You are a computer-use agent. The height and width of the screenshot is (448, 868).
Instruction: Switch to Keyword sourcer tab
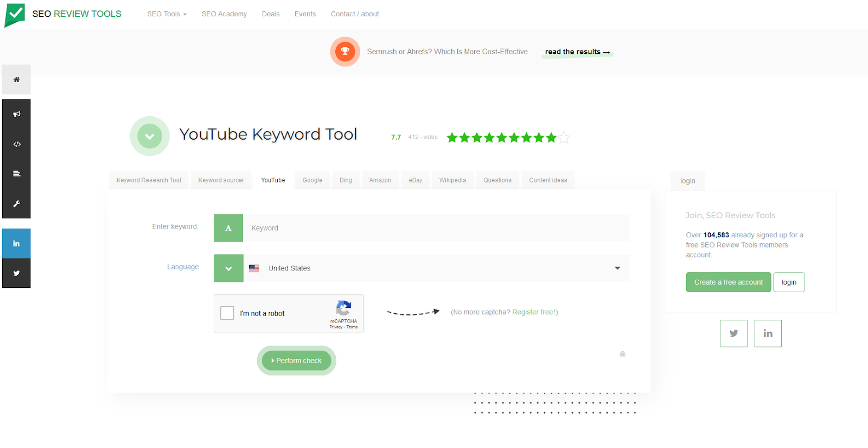[221, 180]
